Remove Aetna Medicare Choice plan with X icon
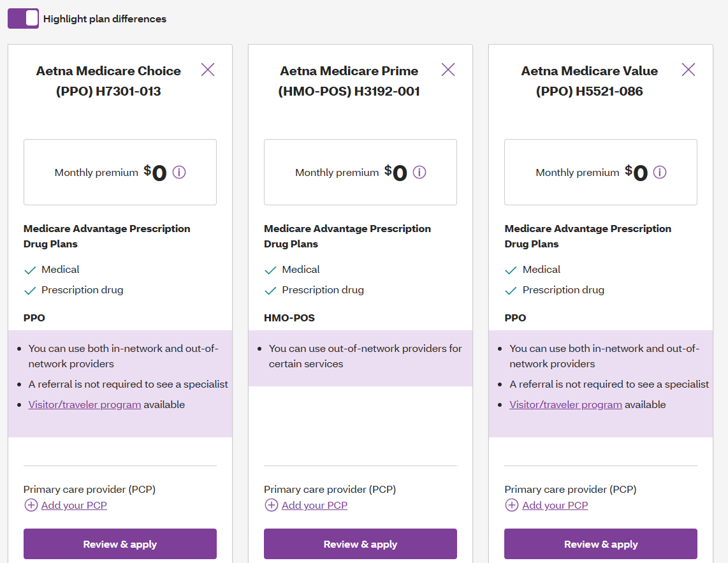Image resolution: width=728 pixels, height=563 pixels. (208, 69)
